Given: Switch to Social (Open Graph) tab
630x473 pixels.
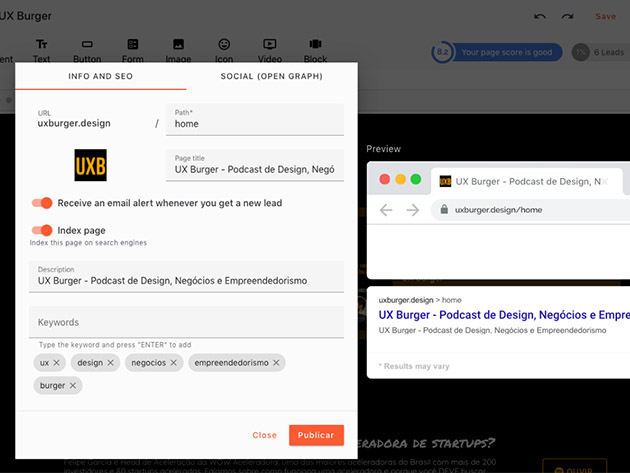Looking at the screenshot, I should 272,76.
